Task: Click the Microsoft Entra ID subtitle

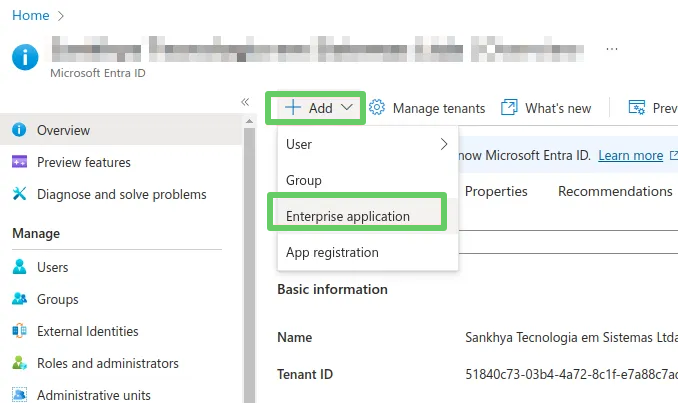Action: point(98,73)
